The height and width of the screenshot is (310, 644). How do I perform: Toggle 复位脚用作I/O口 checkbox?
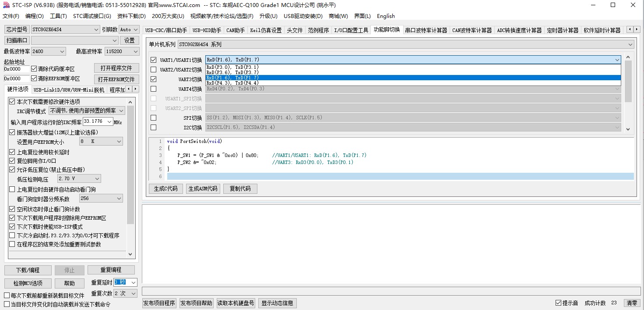12,161
